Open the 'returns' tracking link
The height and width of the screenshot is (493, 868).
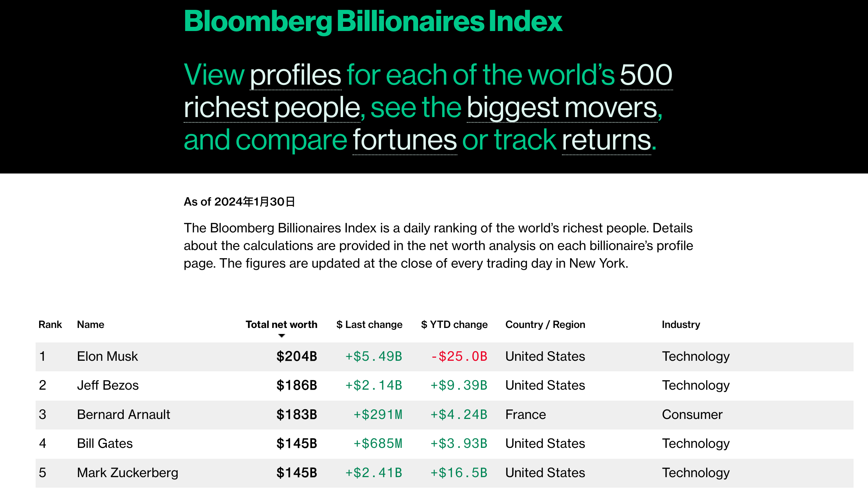pyautogui.click(x=606, y=140)
